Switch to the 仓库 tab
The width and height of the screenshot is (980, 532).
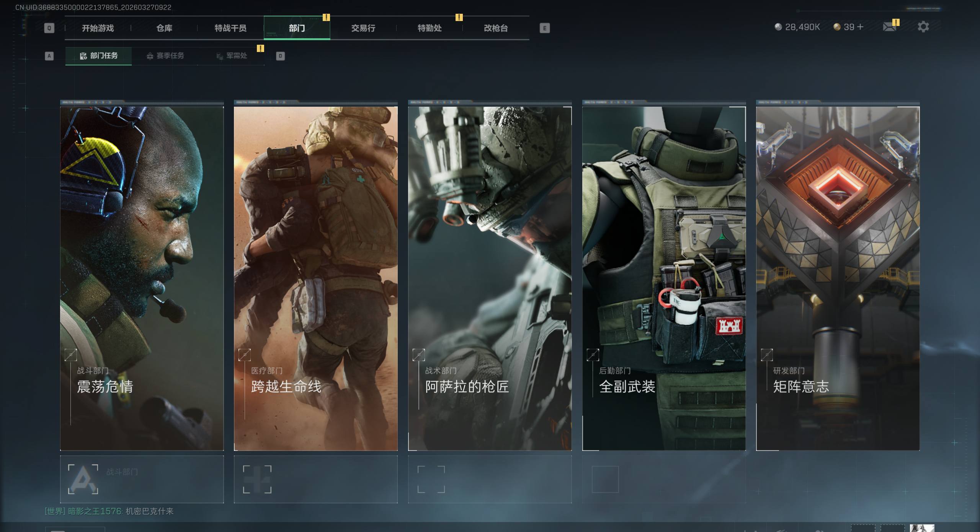coord(164,28)
